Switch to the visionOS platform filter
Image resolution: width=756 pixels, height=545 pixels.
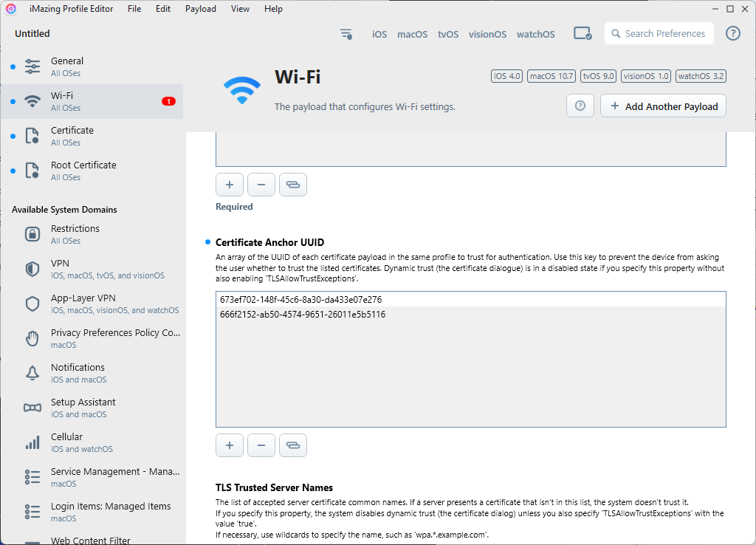pyautogui.click(x=487, y=34)
